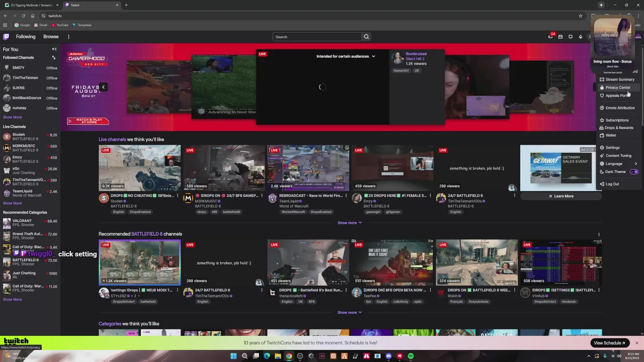Click the Stream Summary icon in user menu
This screenshot has height=362, width=644.
602,79
